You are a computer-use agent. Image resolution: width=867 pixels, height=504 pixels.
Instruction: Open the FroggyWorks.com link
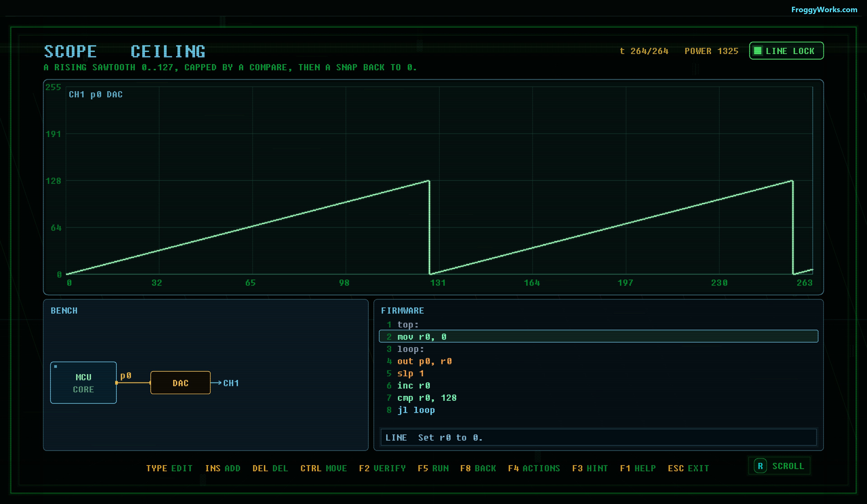point(824,10)
